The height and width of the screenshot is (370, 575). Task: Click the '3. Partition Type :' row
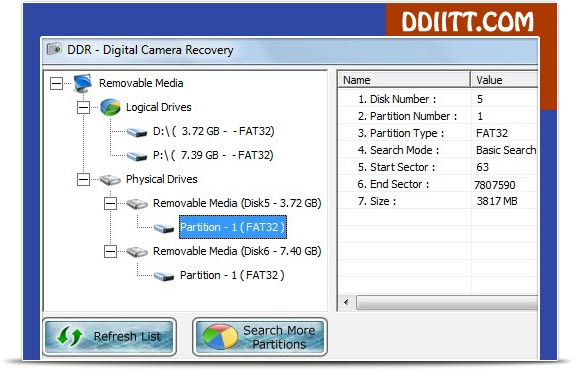(x=438, y=133)
